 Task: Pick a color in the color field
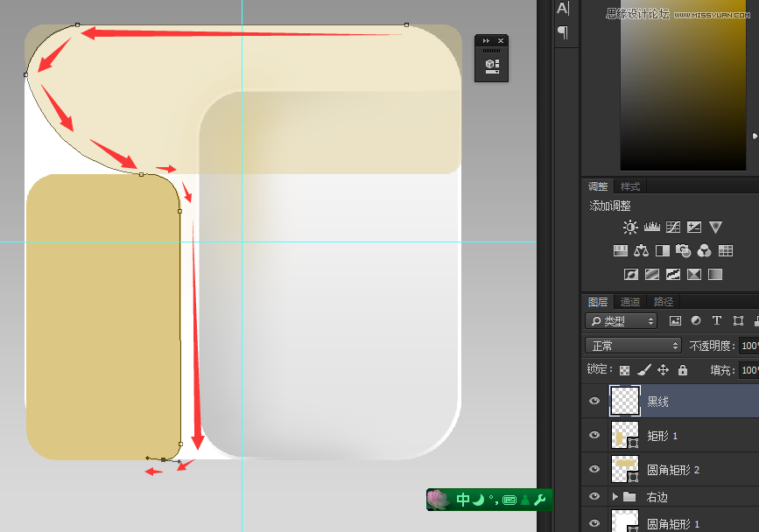click(683, 85)
